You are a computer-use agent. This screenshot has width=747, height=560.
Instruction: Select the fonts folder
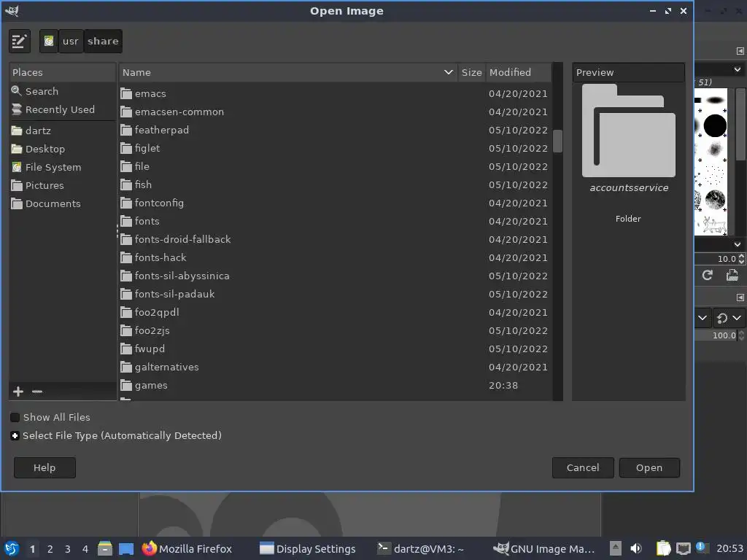pos(336,222)
